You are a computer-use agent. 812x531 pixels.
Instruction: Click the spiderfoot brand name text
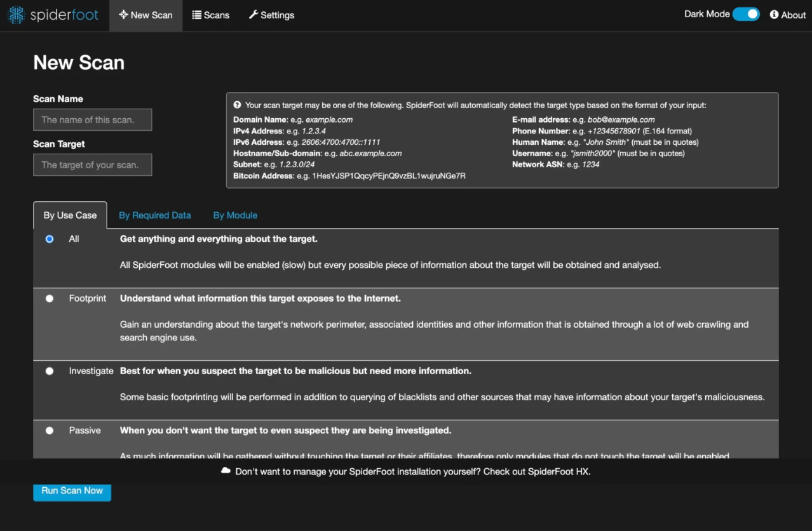(64, 15)
